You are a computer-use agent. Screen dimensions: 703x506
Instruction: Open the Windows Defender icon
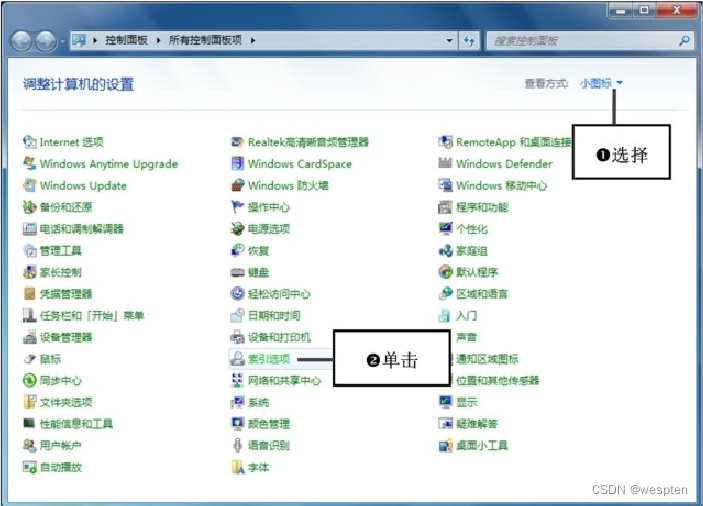(445, 164)
